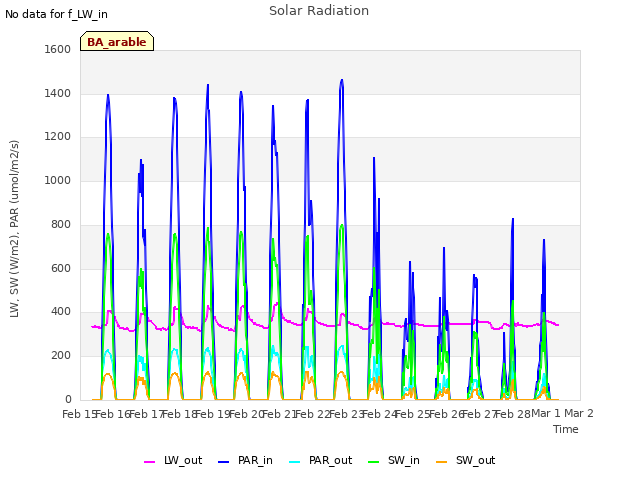Click the 800 y-axis tick label
Viewport: 640px width, 480px height.
[61, 224]
